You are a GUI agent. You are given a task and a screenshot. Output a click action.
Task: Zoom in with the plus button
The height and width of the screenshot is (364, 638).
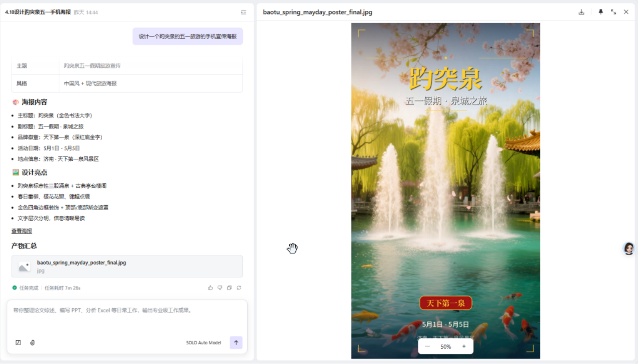click(x=464, y=346)
